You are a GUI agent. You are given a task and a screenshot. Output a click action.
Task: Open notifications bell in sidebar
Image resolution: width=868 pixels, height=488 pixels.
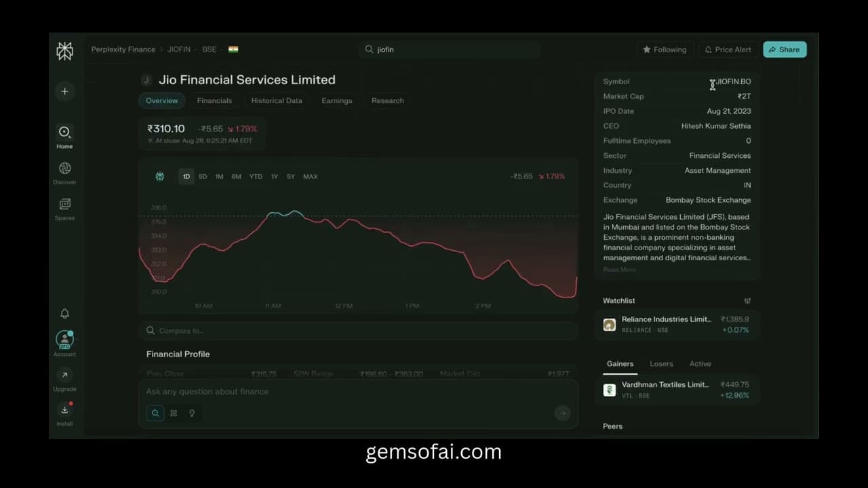point(64,313)
